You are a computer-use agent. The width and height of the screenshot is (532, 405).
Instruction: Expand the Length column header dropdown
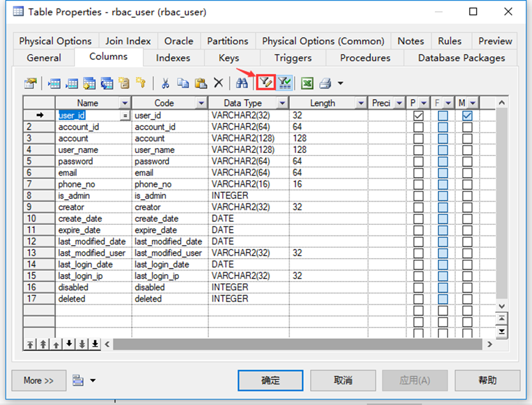coord(360,103)
